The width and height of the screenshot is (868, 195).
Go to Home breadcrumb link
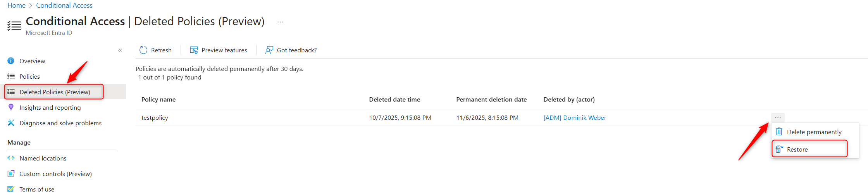(16, 5)
